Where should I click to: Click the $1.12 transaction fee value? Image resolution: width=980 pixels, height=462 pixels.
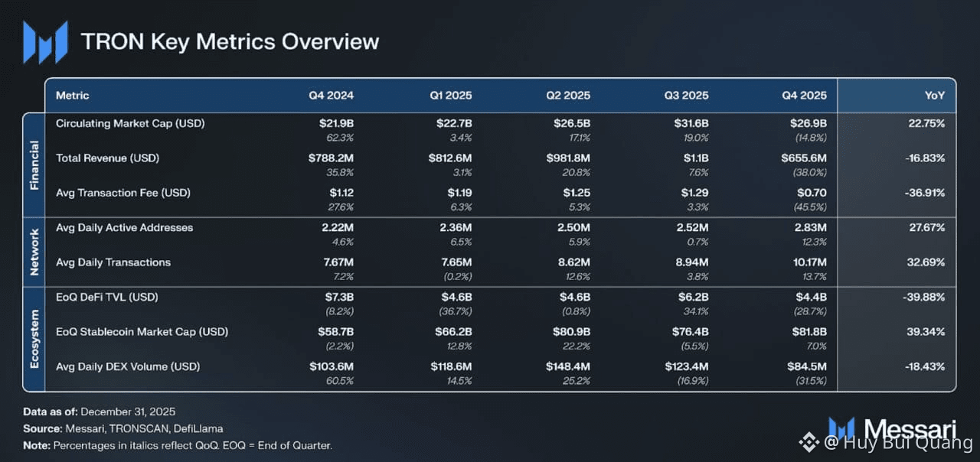pos(341,193)
